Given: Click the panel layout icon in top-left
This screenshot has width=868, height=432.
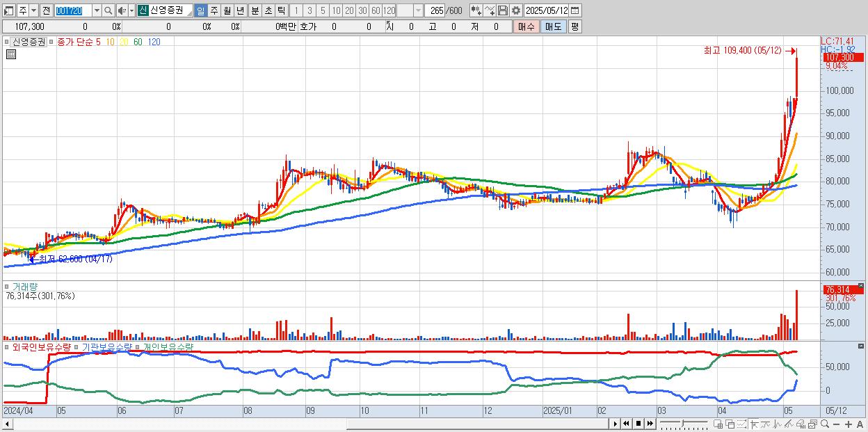Looking at the screenshot, I should pyautogui.click(x=9, y=11).
